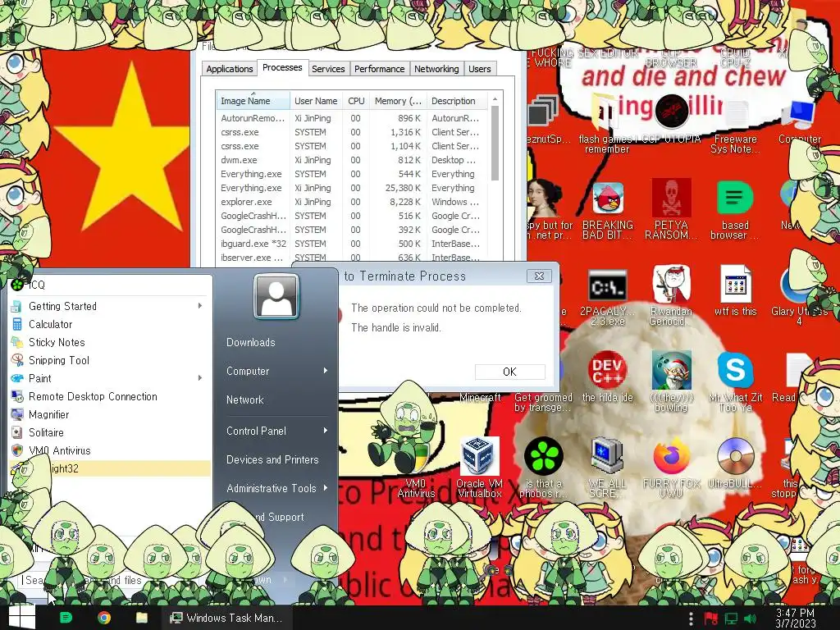Launch the DEV C++ 'the hilda ide' icon
Image resolution: width=840 pixels, height=630 pixels.
coord(607,371)
